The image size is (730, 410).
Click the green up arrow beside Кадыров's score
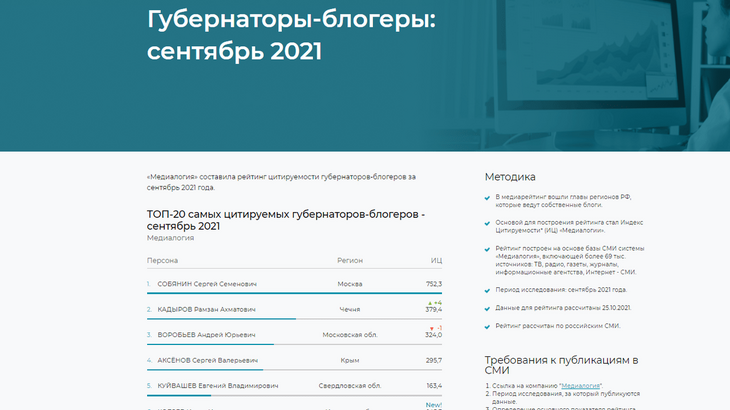click(430, 302)
